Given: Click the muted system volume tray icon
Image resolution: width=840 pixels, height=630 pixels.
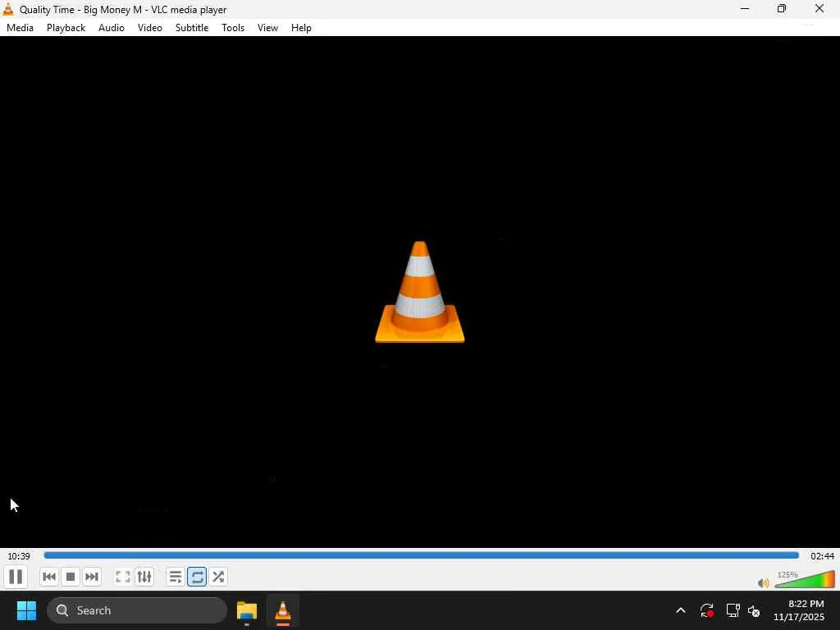Looking at the screenshot, I should click(x=754, y=610).
